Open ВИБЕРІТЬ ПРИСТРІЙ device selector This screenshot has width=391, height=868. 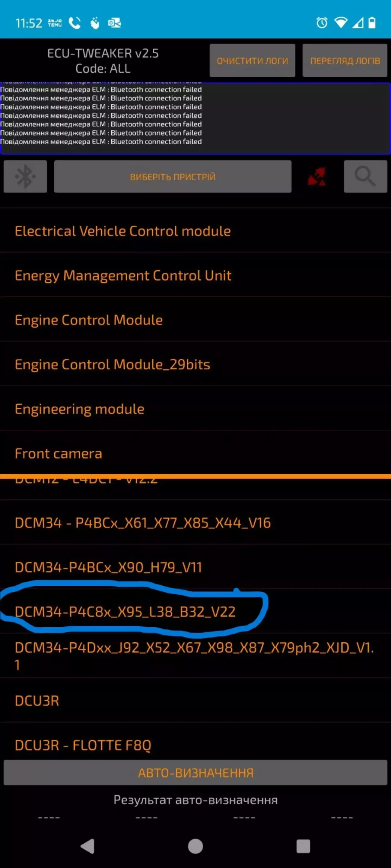point(173,176)
